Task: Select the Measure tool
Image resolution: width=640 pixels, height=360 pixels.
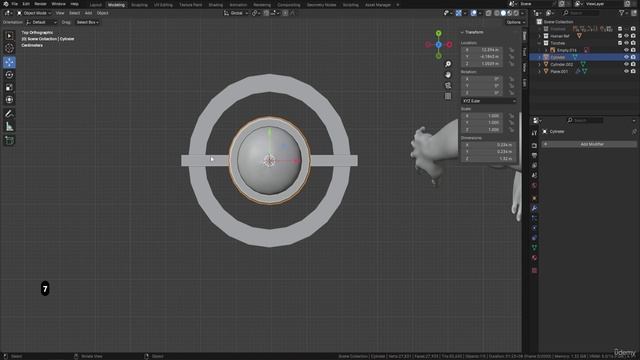Action: [x=9, y=127]
